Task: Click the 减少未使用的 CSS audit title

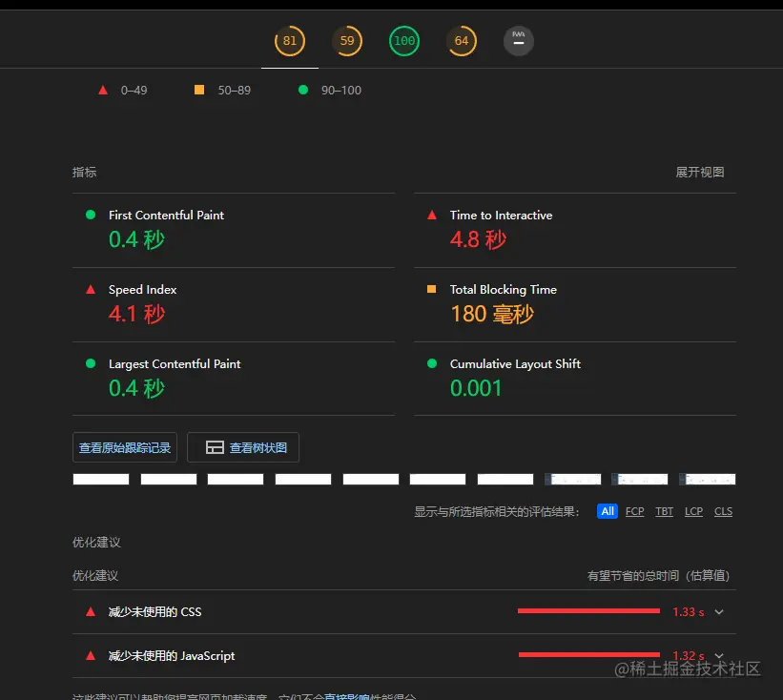Action: [155, 612]
